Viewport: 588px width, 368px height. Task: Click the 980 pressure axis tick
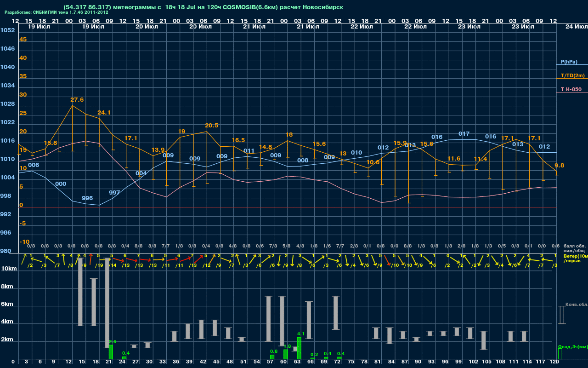tap(6, 251)
